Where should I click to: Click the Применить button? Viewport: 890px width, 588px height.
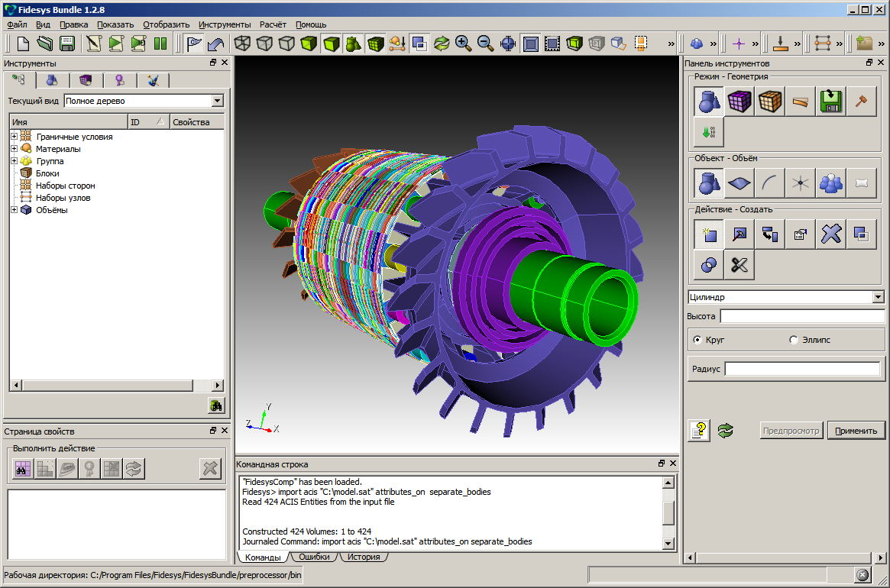[x=856, y=431]
